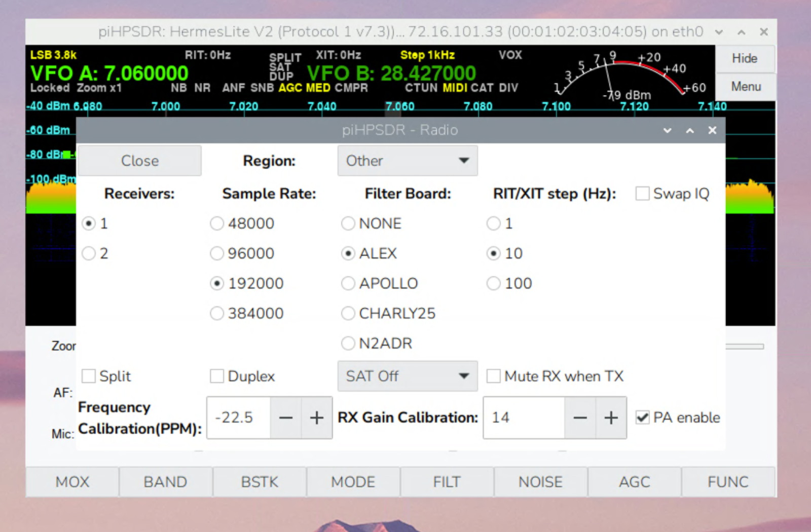This screenshot has height=532, width=811.
Task: Click the Hide button
Action: coord(745,59)
